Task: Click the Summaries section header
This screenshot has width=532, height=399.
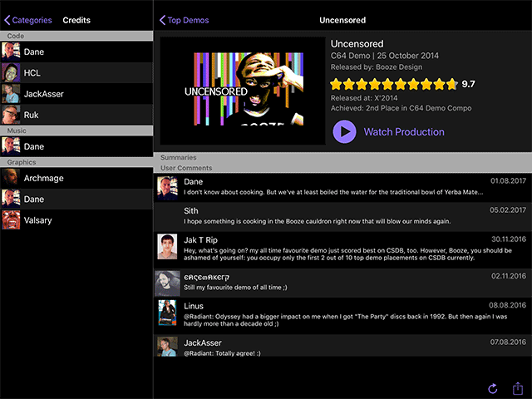Action: (x=342, y=157)
